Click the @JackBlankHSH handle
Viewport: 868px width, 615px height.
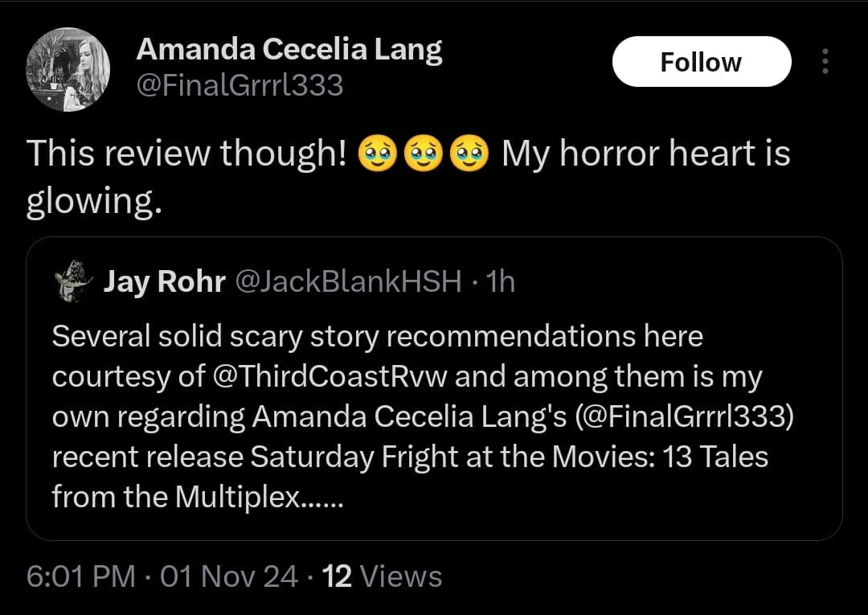(348, 281)
